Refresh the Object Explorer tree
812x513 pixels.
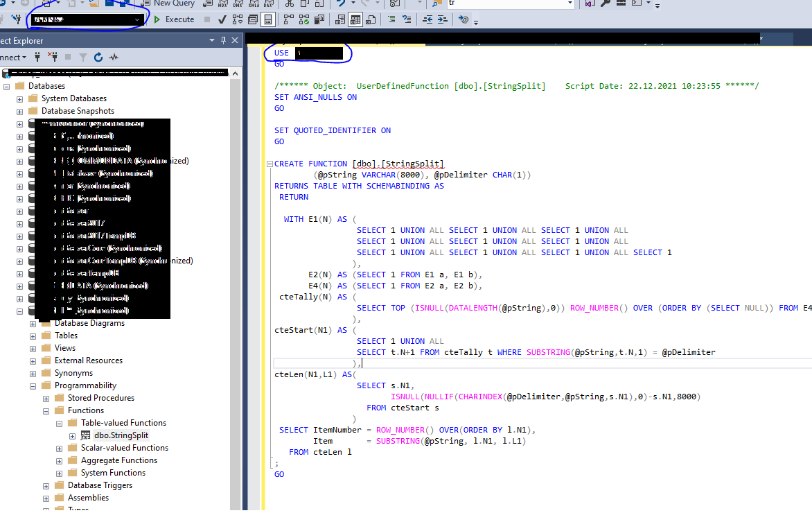click(98, 57)
